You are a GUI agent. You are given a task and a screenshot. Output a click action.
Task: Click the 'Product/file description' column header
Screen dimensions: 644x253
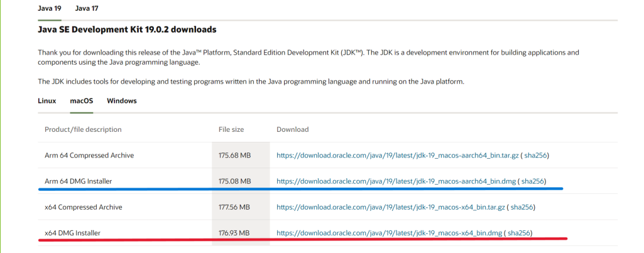pos(83,129)
